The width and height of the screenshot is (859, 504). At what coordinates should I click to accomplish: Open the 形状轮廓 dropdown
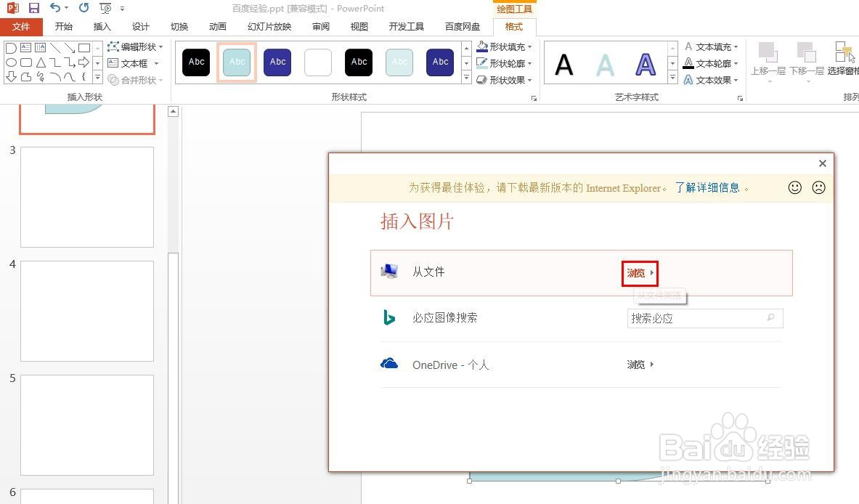[504, 64]
